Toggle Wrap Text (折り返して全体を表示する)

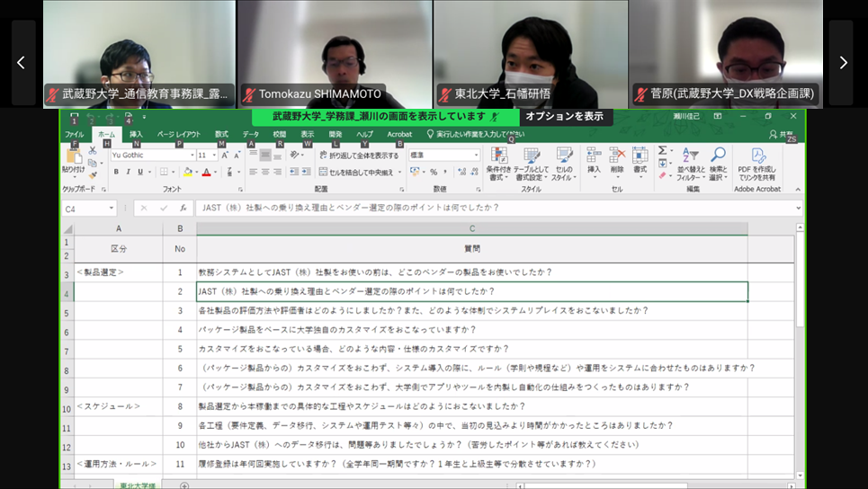359,156
